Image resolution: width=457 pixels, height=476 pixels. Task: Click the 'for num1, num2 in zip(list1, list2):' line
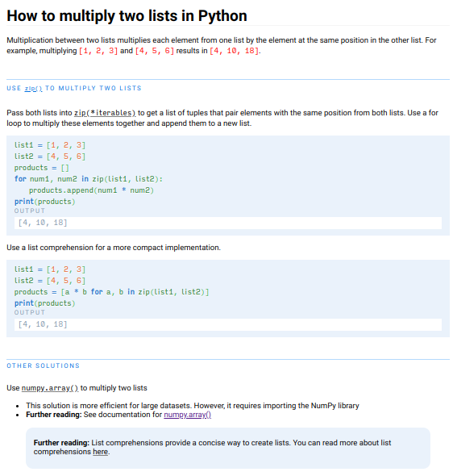(x=89, y=179)
